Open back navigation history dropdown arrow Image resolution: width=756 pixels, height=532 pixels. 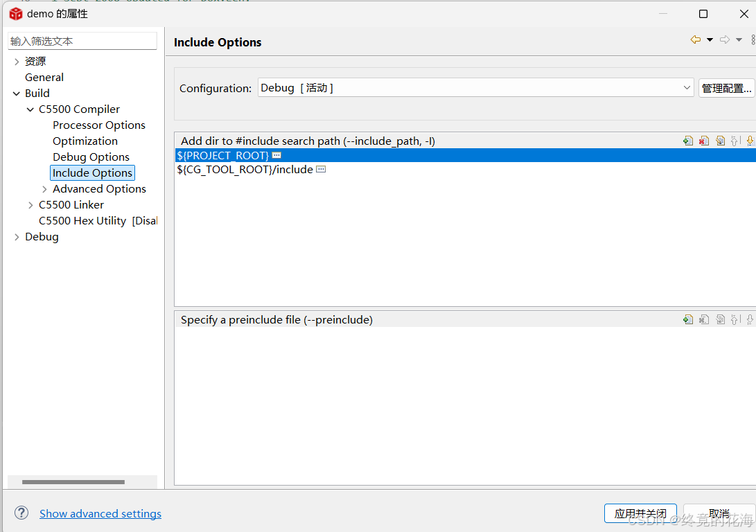[710, 39]
